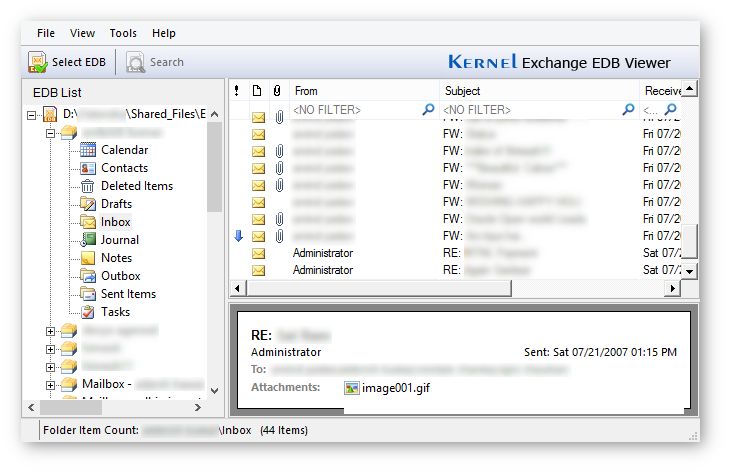This screenshot has width=729, height=471.
Task: Click EDB List tree scroll down arrow
Action: pyautogui.click(x=214, y=391)
